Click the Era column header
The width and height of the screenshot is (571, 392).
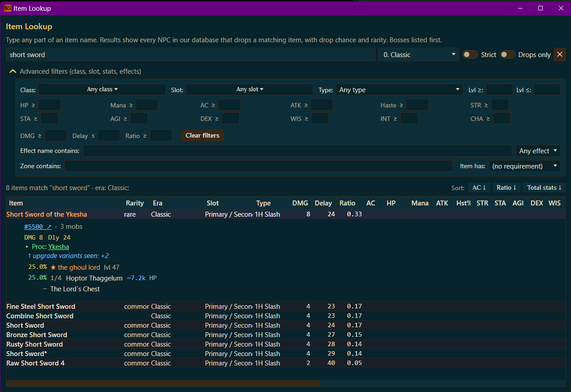(x=177, y=203)
